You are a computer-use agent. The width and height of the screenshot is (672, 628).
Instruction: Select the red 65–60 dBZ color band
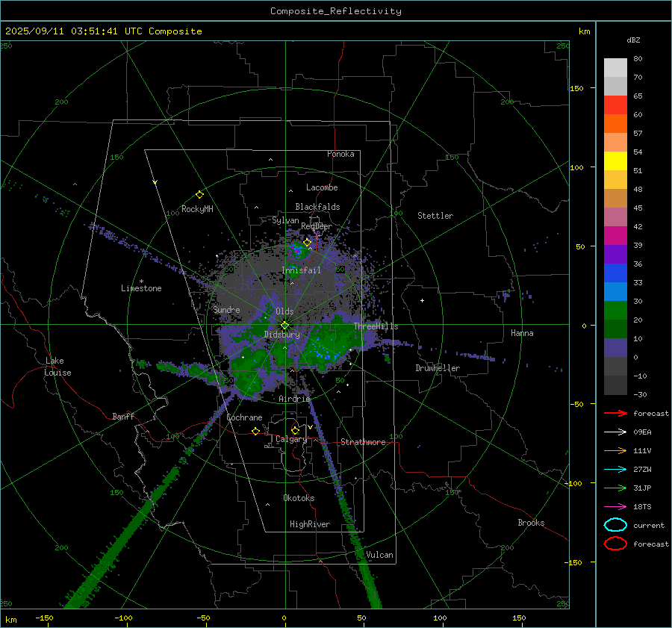tap(615, 105)
